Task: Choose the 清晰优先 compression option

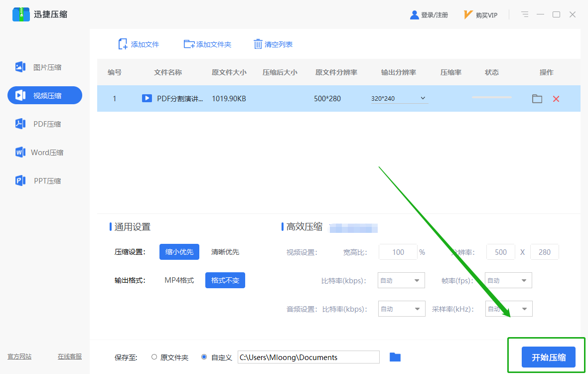Action: point(225,252)
